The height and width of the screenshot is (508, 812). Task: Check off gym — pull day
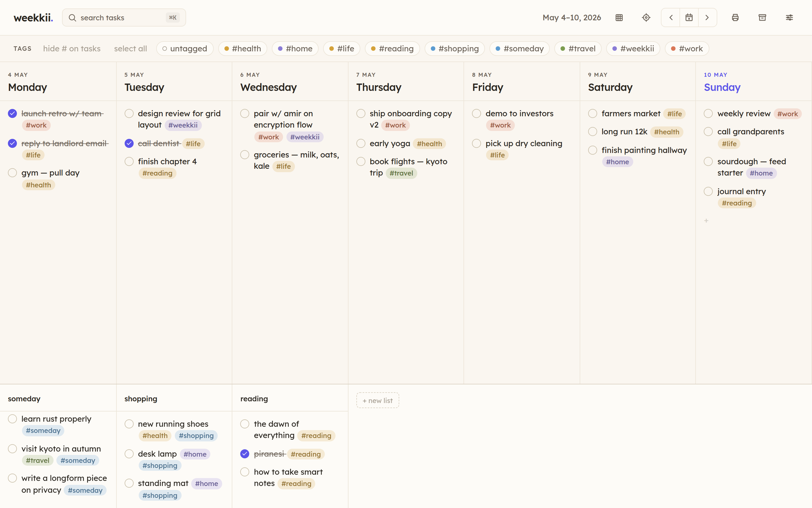click(12, 173)
